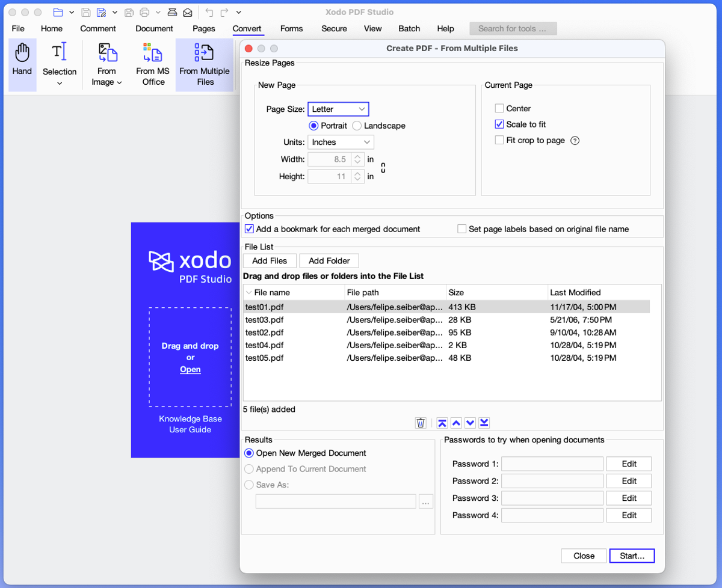Viewport: 722px width, 588px height.
Task: Open the Units dropdown
Action: 341,142
